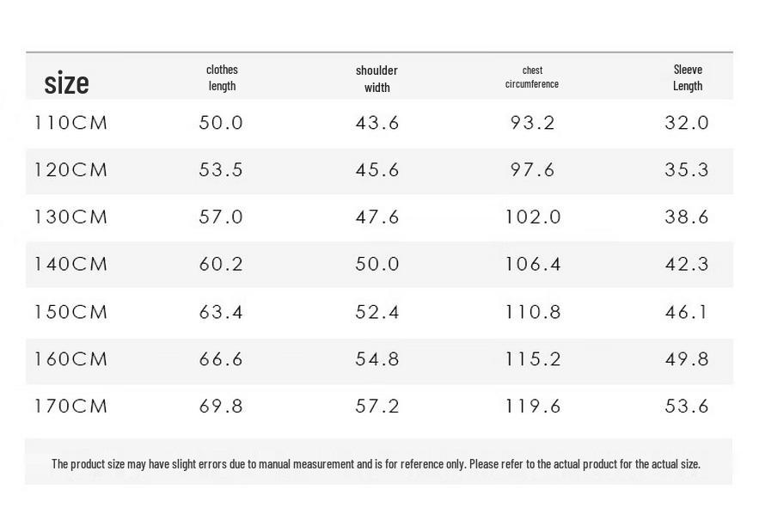Click the 'Sleeve Length' header

pos(688,78)
